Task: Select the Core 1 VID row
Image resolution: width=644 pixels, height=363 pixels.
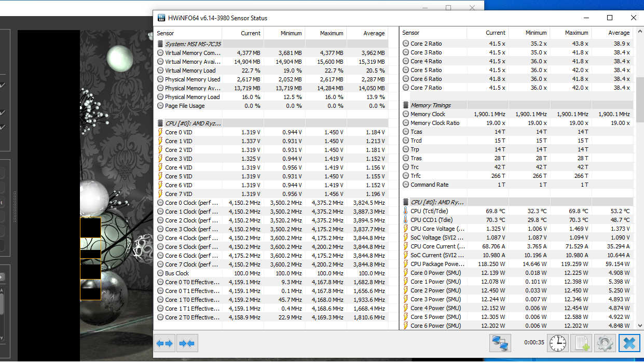Action: [271, 141]
